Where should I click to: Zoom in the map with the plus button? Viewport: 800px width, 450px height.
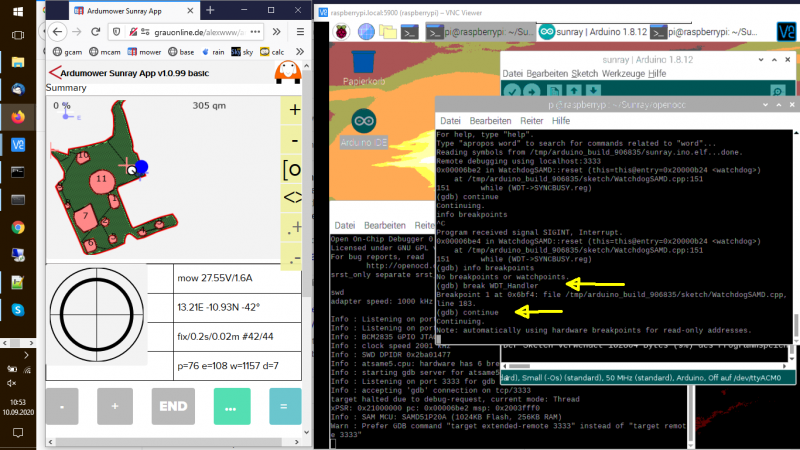point(293,110)
